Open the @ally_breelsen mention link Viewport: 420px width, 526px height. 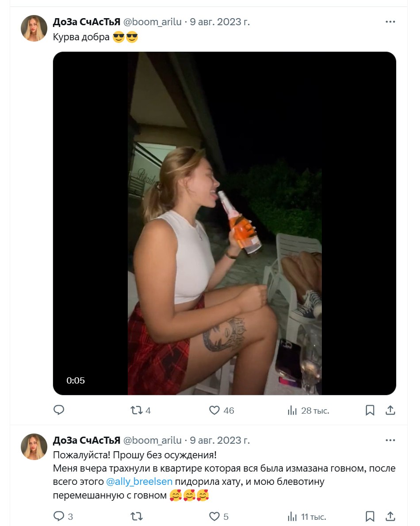pos(139,481)
